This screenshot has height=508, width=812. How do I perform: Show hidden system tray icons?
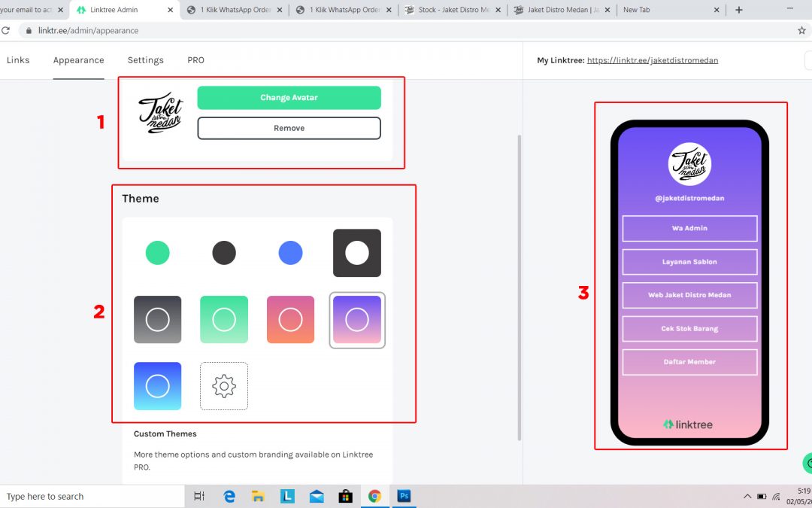pyautogui.click(x=747, y=497)
